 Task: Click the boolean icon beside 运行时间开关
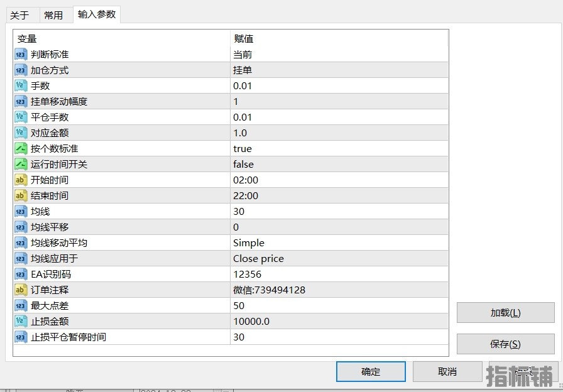click(20, 165)
